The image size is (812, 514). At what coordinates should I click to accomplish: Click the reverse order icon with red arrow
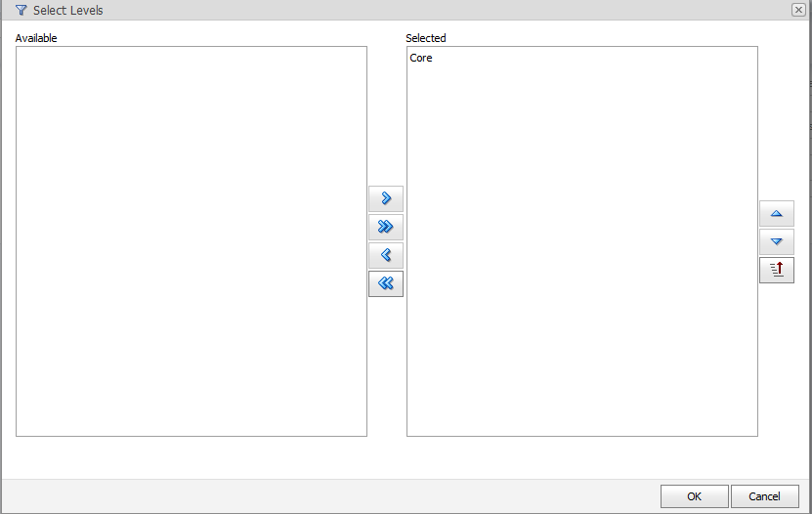[x=777, y=270]
